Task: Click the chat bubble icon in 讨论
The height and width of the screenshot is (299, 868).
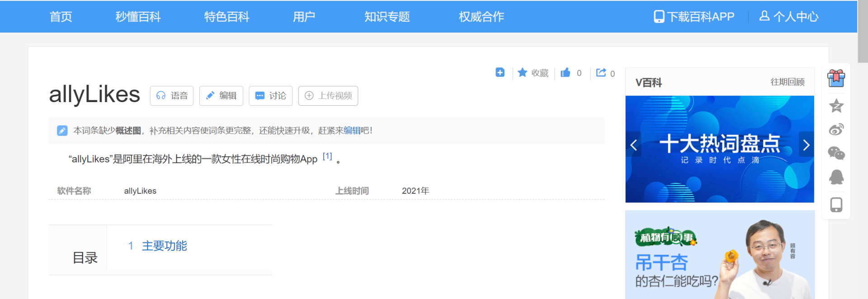Action: [260, 96]
